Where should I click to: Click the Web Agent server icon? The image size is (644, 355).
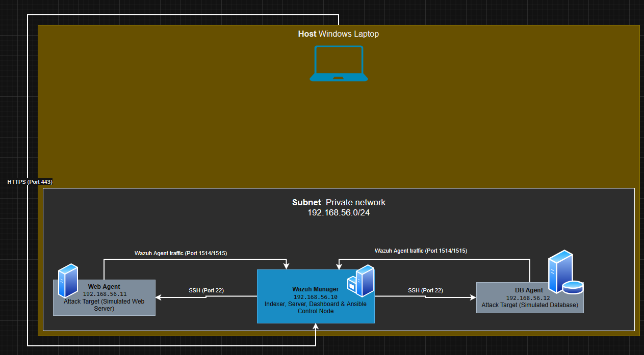click(x=68, y=281)
